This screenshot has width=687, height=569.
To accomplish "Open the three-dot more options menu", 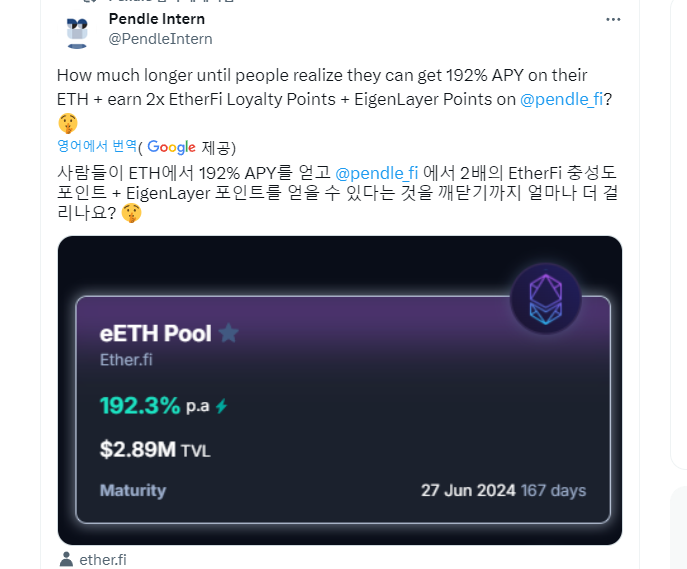I will coord(613,19).
